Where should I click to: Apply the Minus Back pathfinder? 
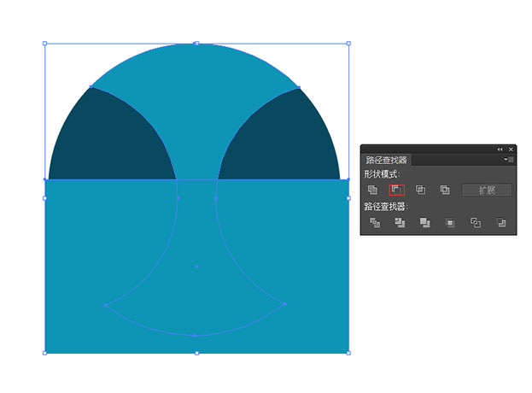tap(501, 223)
